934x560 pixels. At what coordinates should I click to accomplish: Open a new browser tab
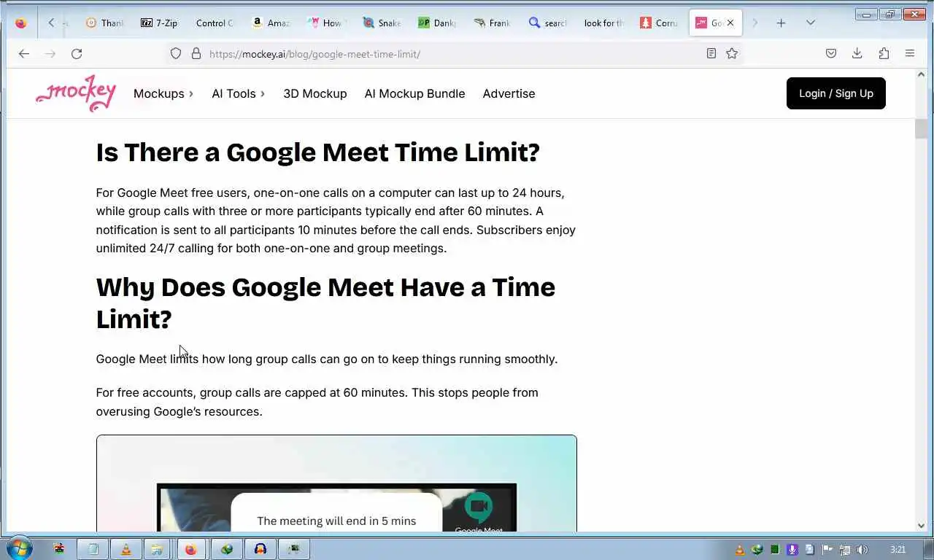click(781, 23)
